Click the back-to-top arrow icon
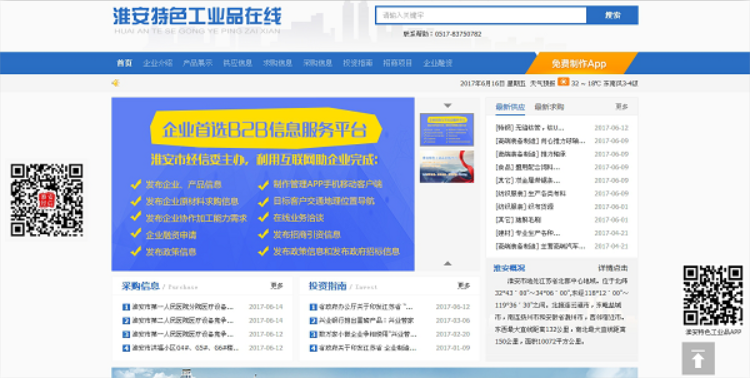Screen dimensions: 750x378 (698, 358)
